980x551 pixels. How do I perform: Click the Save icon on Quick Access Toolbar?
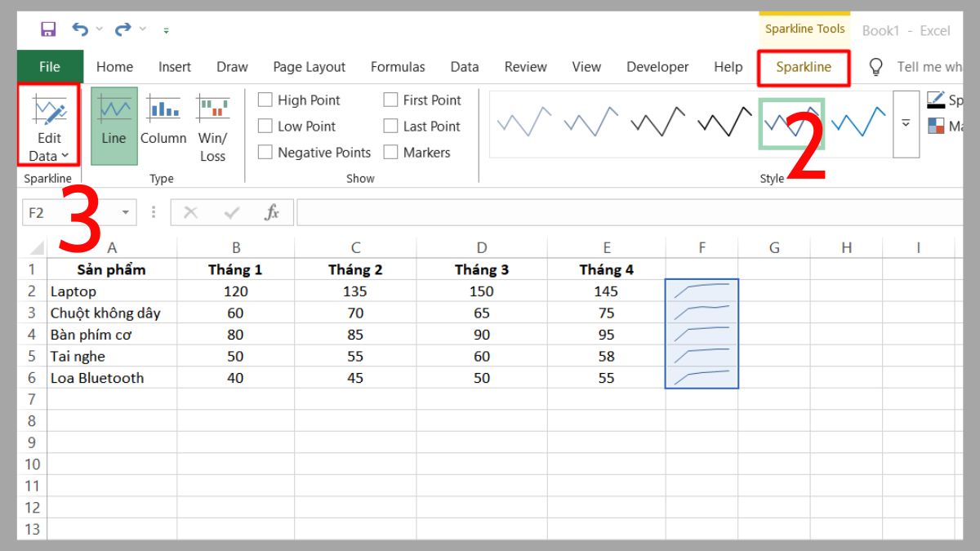(x=47, y=28)
